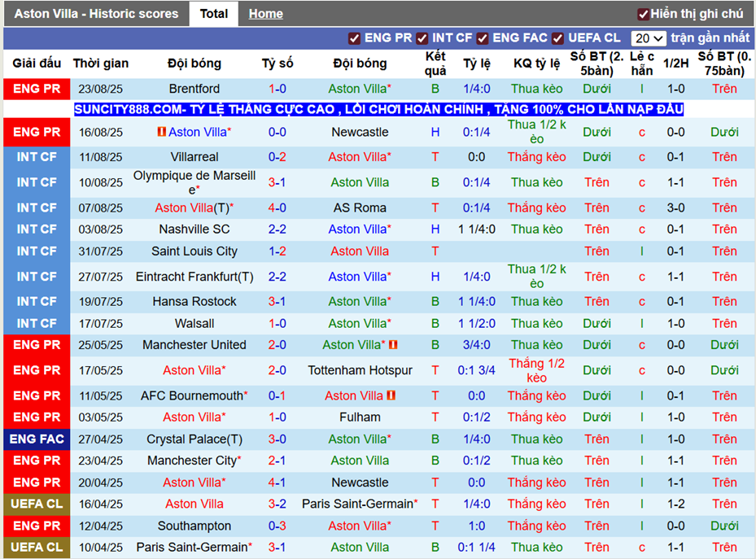This screenshot has height=559, width=756.
Task: Open Newcastle team in 16/08/25 row
Action: point(360,132)
